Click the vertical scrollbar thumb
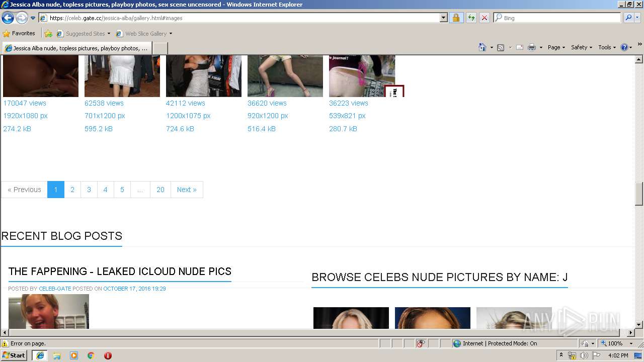The height and width of the screenshot is (362, 644). point(639,194)
